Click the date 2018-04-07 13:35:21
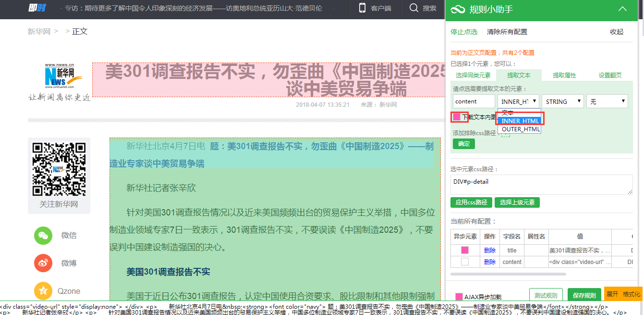The image size is (644, 315). [x=323, y=105]
